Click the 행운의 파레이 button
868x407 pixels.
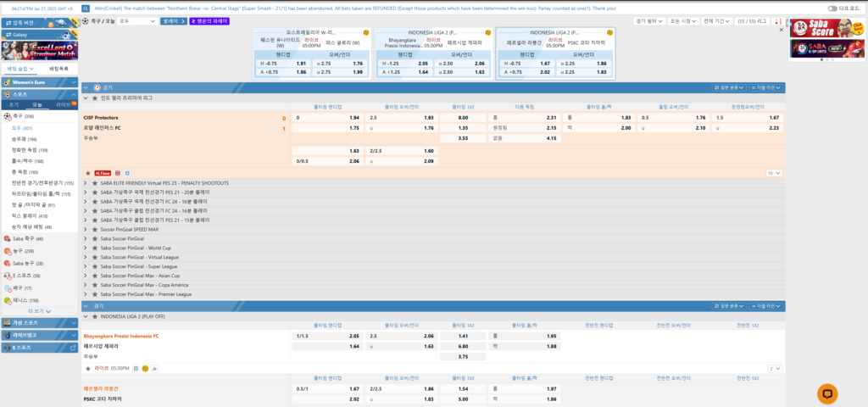tap(209, 21)
